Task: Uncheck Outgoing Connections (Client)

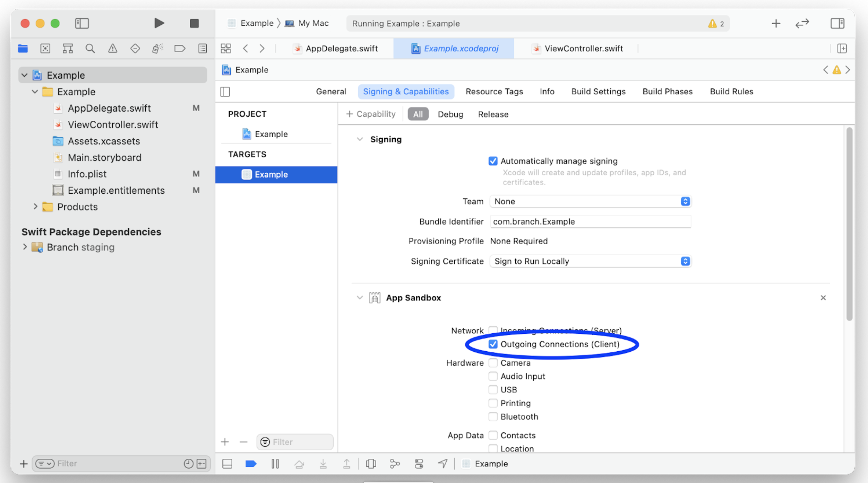Action: pos(493,344)
